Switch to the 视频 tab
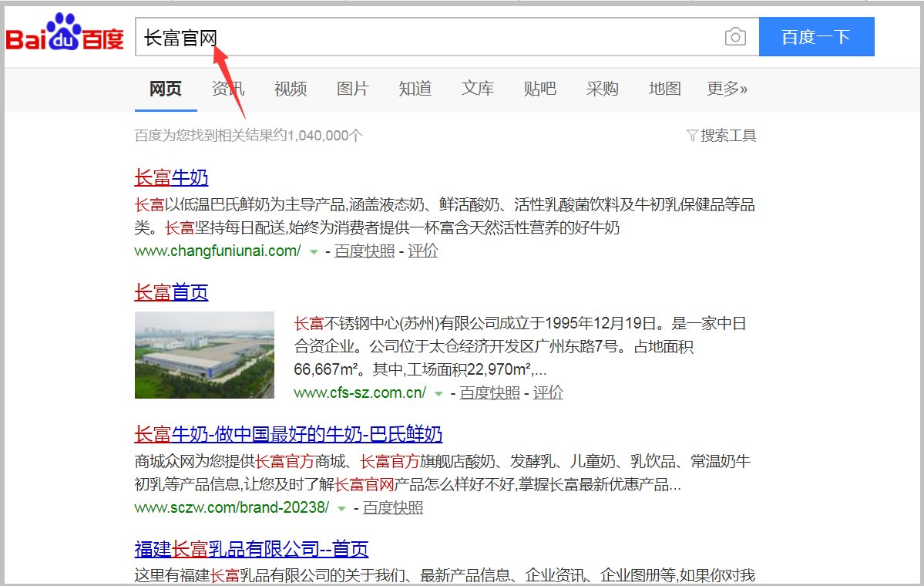The height and width of the screenshot is (586, 924). (x=290, y=89)
